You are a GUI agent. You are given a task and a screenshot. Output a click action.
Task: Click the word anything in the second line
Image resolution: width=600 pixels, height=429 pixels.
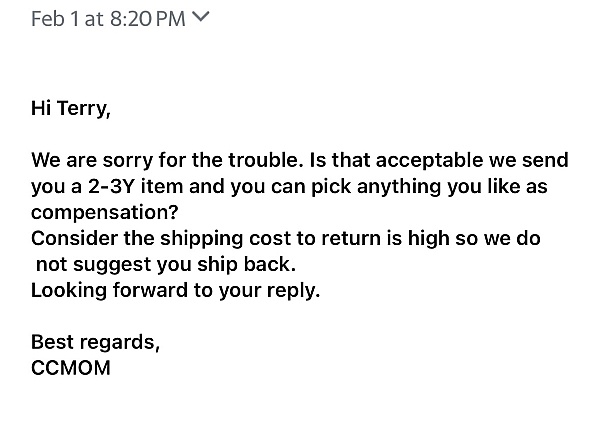pos(399,187)
